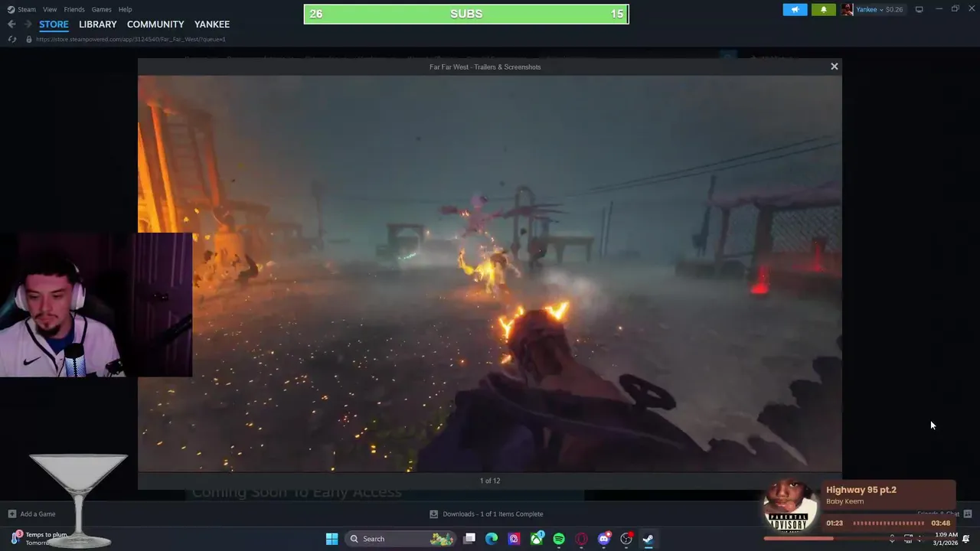Screen dimensions: 980x551
Task: Open Friends & Chat
Action: click(x=945, y=514)
